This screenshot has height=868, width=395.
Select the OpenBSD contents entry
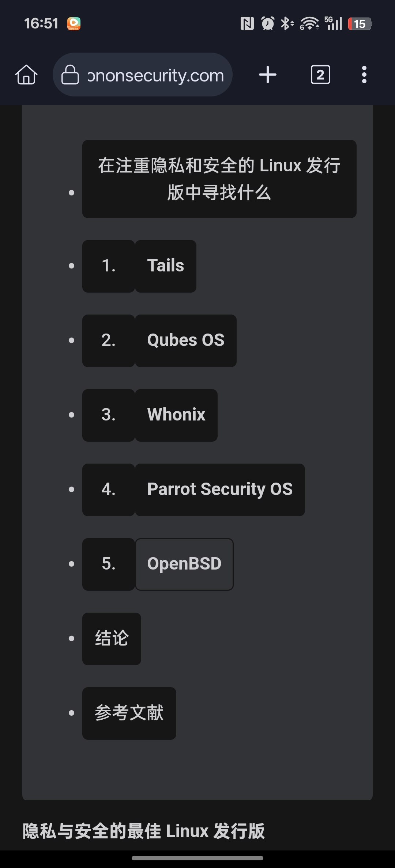[184, 564]
